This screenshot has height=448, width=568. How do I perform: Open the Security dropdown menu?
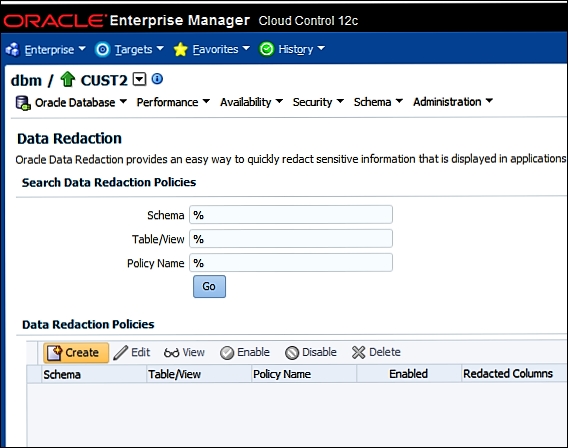tap(318, 102)
